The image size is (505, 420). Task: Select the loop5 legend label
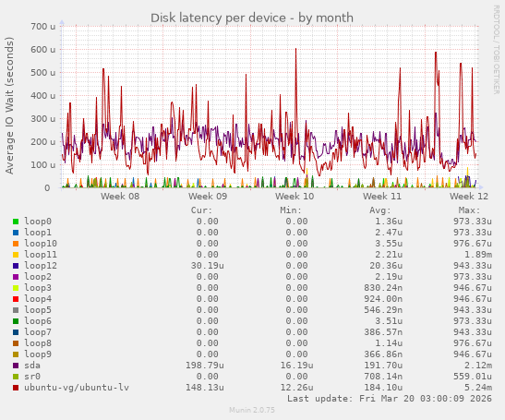tap(38, 310)
